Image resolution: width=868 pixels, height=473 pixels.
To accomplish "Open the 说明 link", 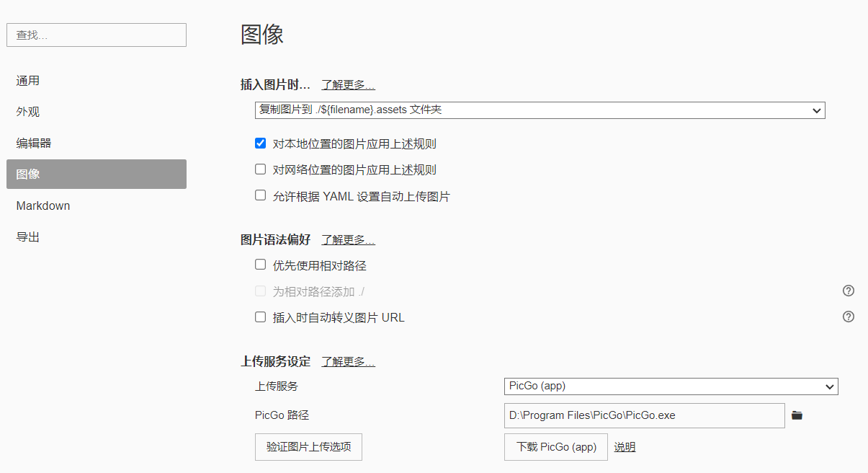I will [625, 447].
